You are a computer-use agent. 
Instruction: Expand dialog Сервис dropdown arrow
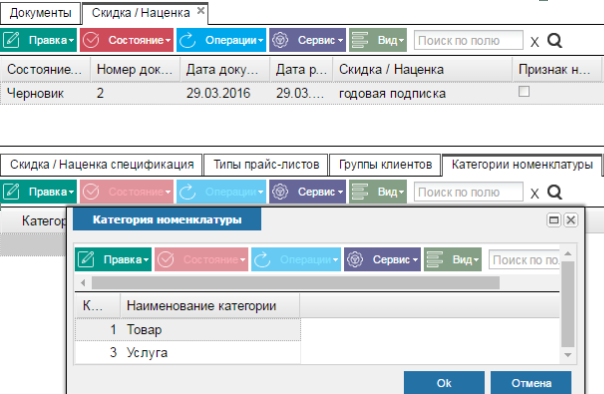415,260
